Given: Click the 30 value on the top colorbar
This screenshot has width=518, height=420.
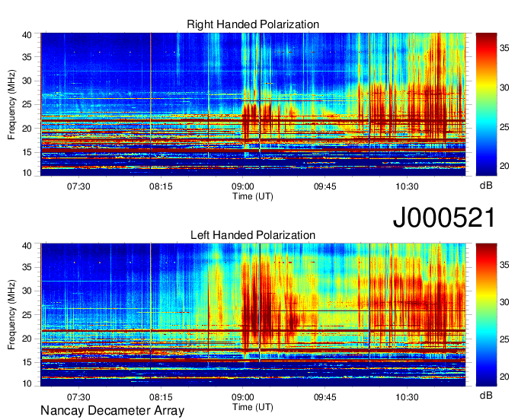Looking at the screenshot, I should (x=504, y=87).
